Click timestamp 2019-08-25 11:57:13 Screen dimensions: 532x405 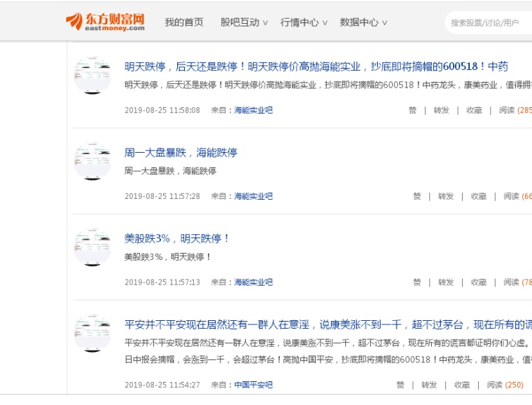(162, 282)
